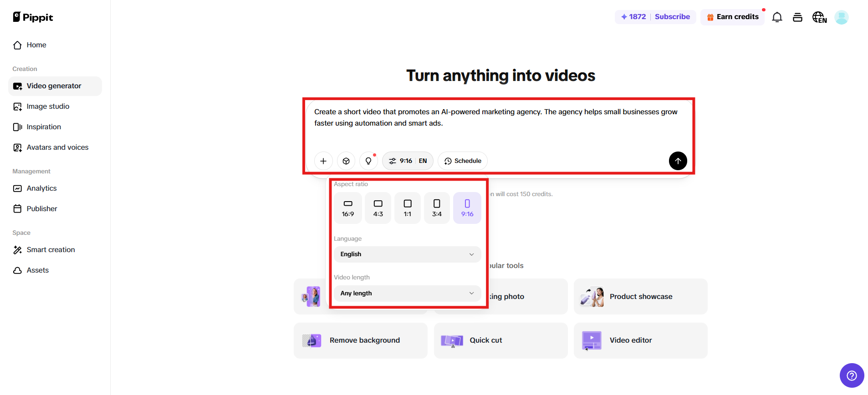This screenshot has width=868, height=395.
Task: Select the 4:3 aspect ratio
Action: [378, 208]
